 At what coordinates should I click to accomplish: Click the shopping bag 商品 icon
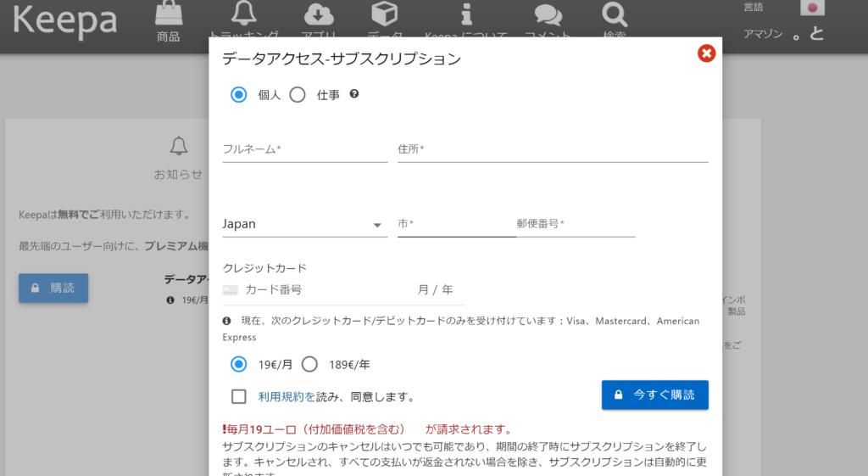169,14
